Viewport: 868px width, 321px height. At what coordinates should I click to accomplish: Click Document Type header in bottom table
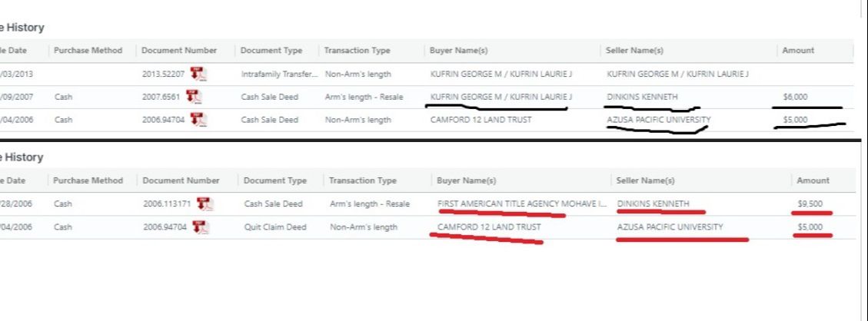(274, 180)
